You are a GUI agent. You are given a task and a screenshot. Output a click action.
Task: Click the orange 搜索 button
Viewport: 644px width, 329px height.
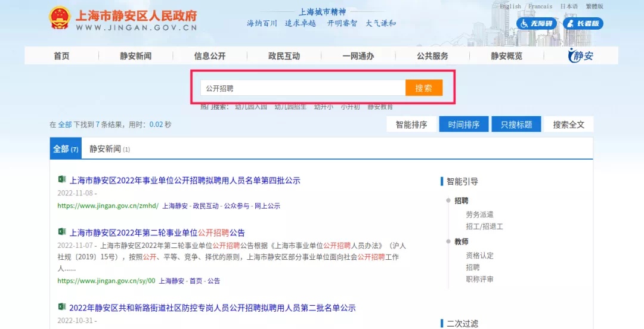(424, 88)
